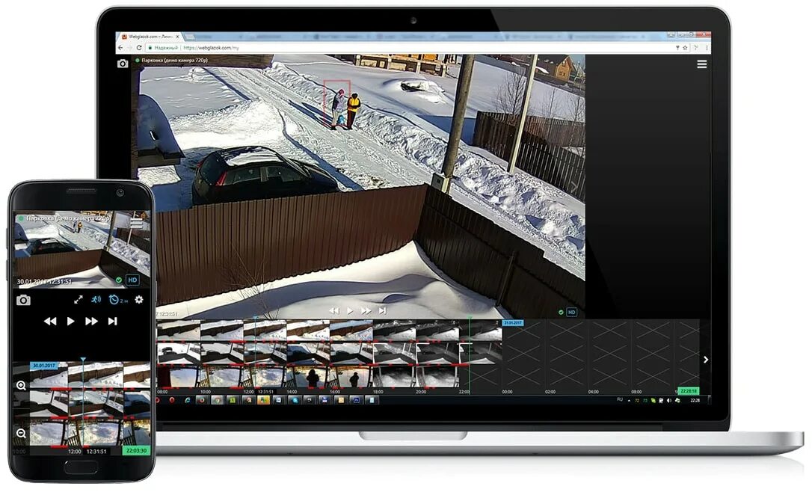Go back in the browser

pyautogui.click(x=120, y=48)
